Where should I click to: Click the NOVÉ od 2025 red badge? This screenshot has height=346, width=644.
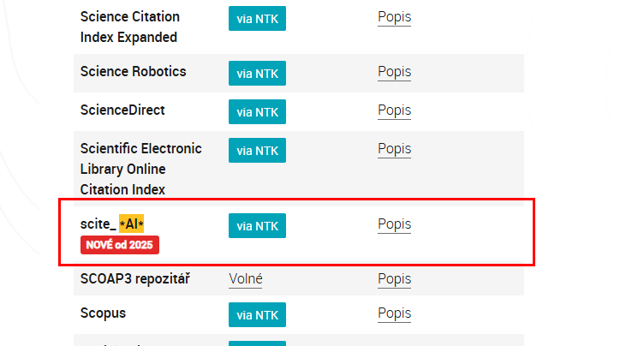click(120, 245)
